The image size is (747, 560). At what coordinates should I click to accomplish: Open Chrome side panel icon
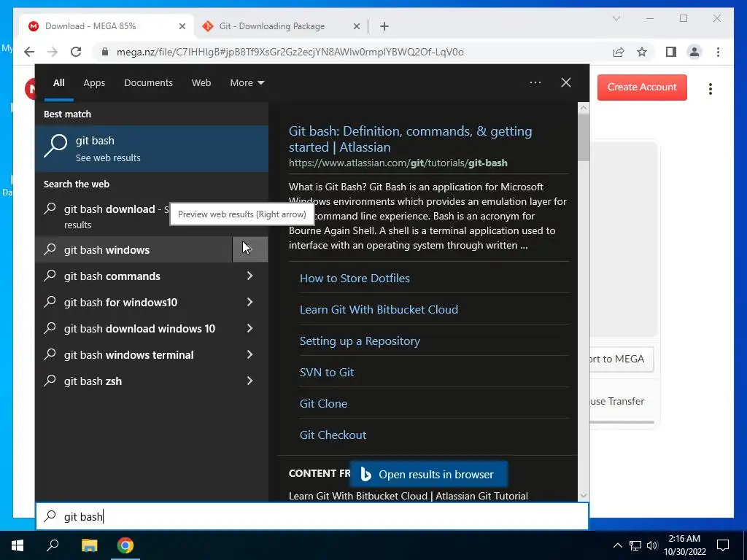coord(671,52)
